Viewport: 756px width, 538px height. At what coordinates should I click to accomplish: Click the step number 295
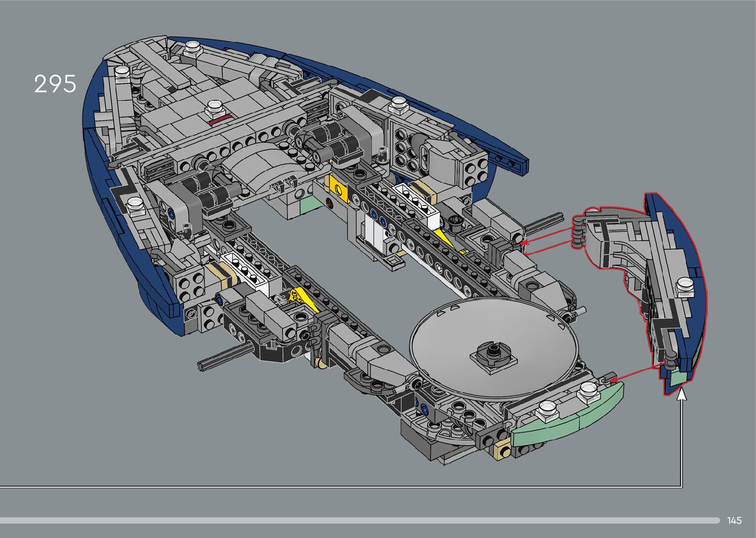pyautogui.click(x=55, y=84)
